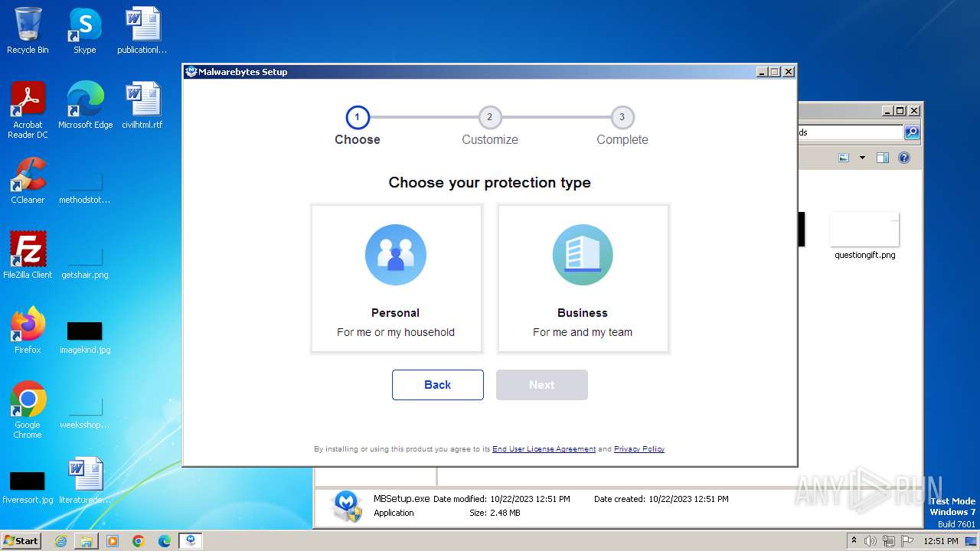
Task: Click the volume speaker tray icon
Action: point(871,541)
